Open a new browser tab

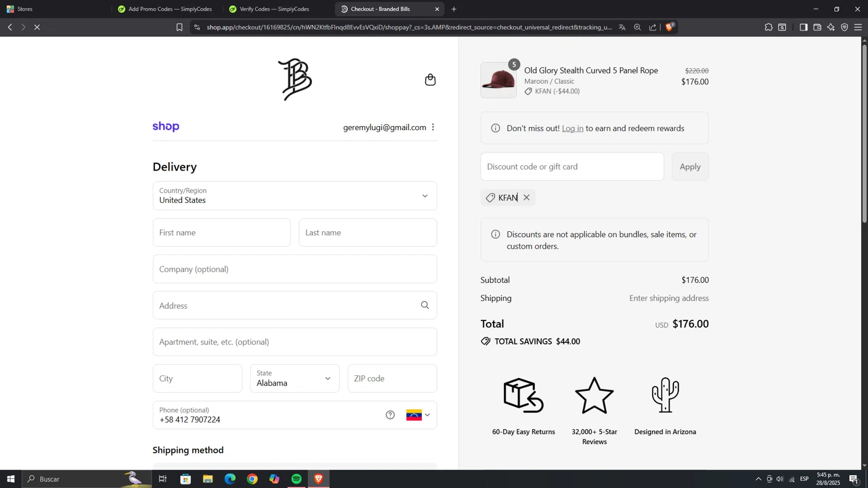454,9
